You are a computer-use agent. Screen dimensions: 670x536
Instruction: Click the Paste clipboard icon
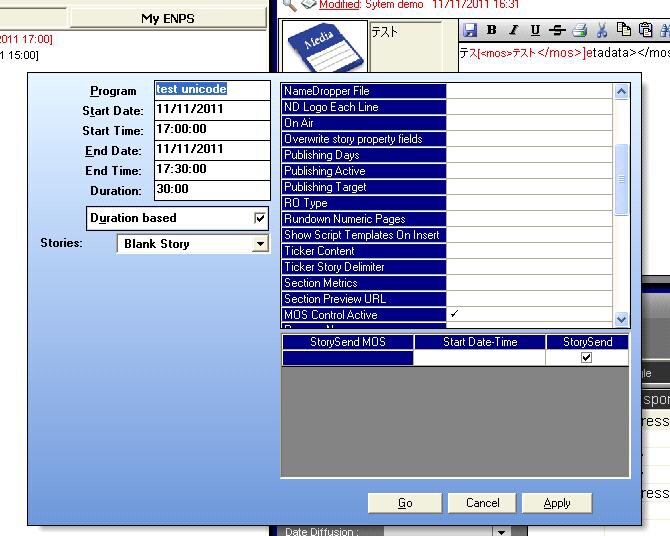click(646, 30)
